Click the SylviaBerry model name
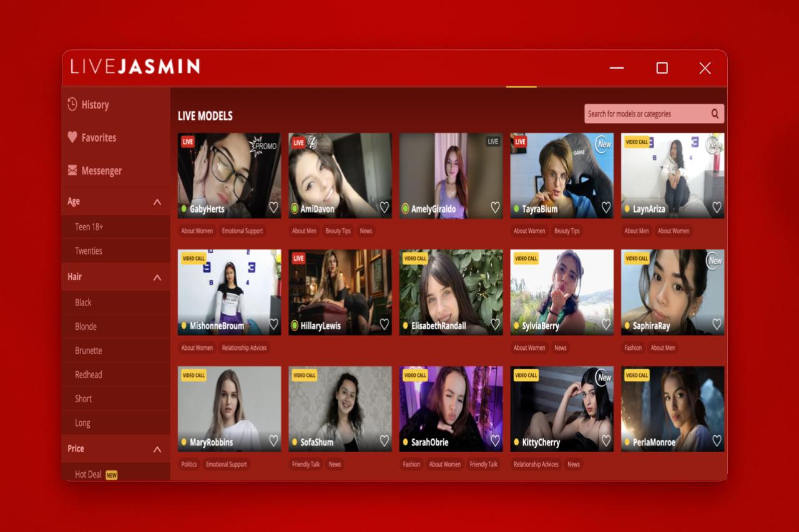The width and height of the screenshot is (799, 532). [541, 326]
